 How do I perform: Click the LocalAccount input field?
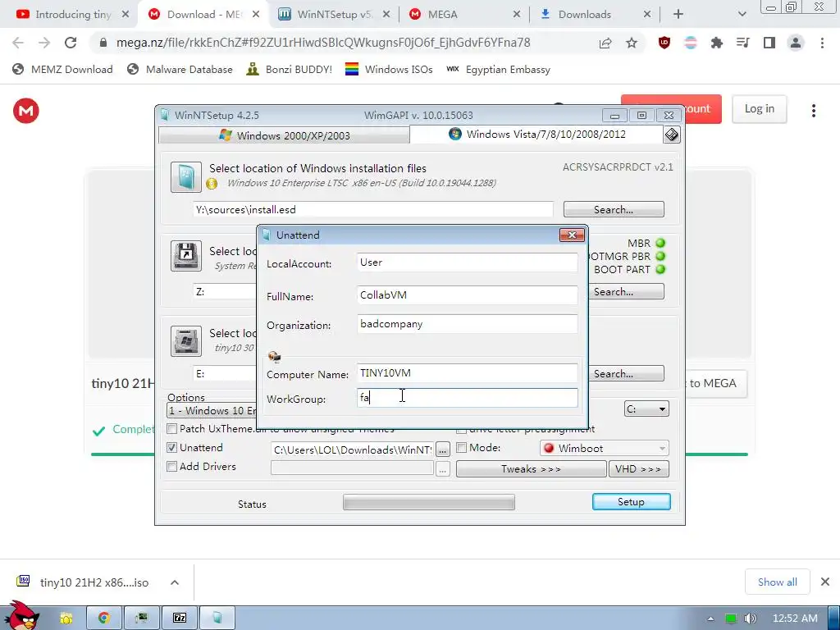coord(467,262)
